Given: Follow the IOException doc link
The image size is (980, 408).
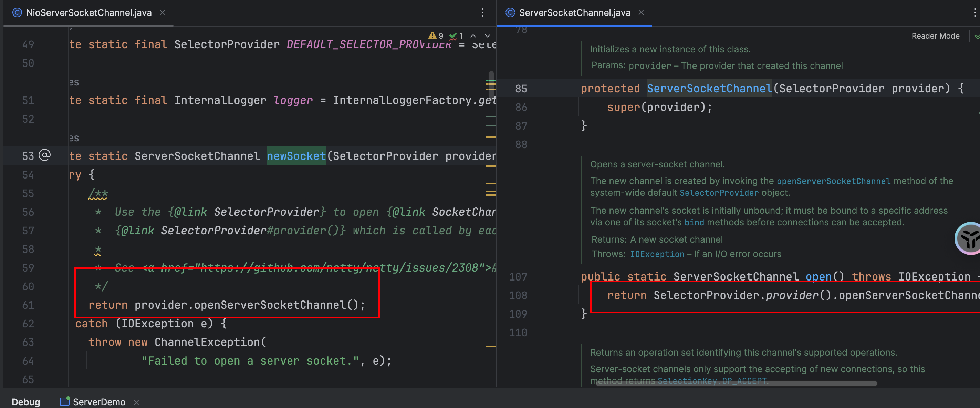Looking at the screenshot, I should (657, 254).
